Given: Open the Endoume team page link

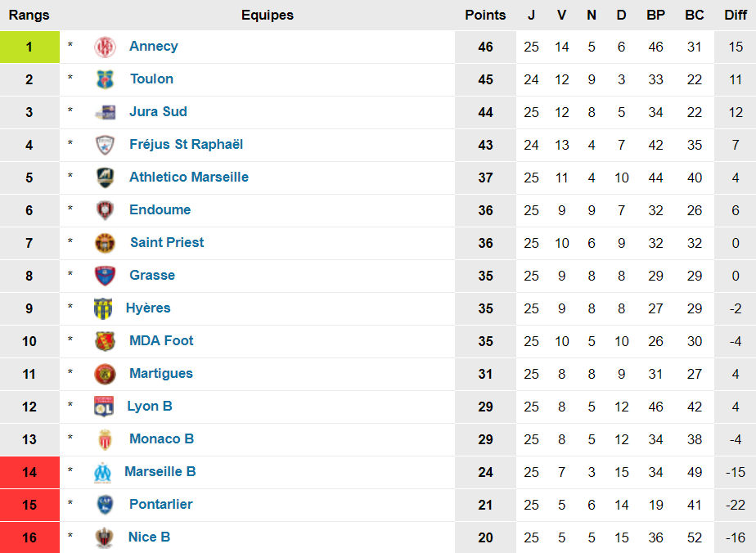Looking at the screenshot, I should [x=160, y=209].
